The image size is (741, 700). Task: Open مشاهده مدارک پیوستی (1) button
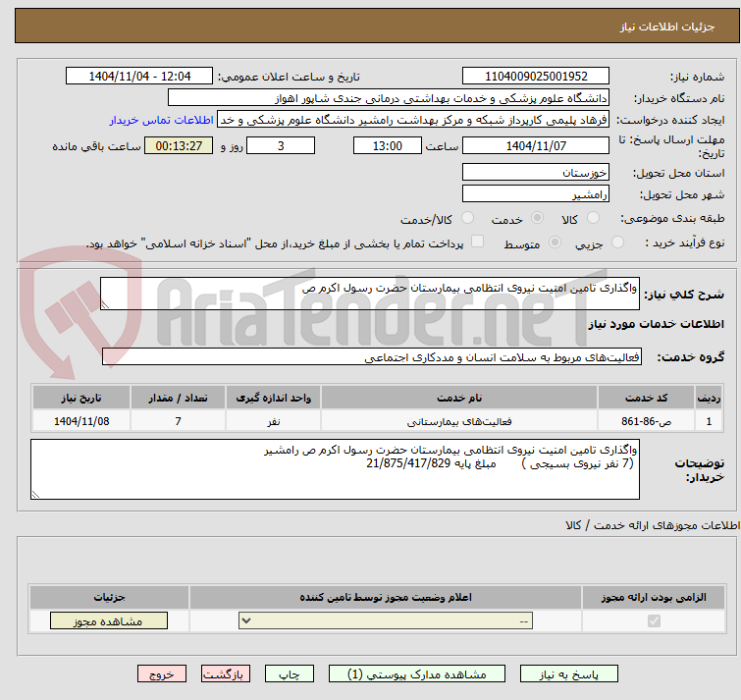417,673
